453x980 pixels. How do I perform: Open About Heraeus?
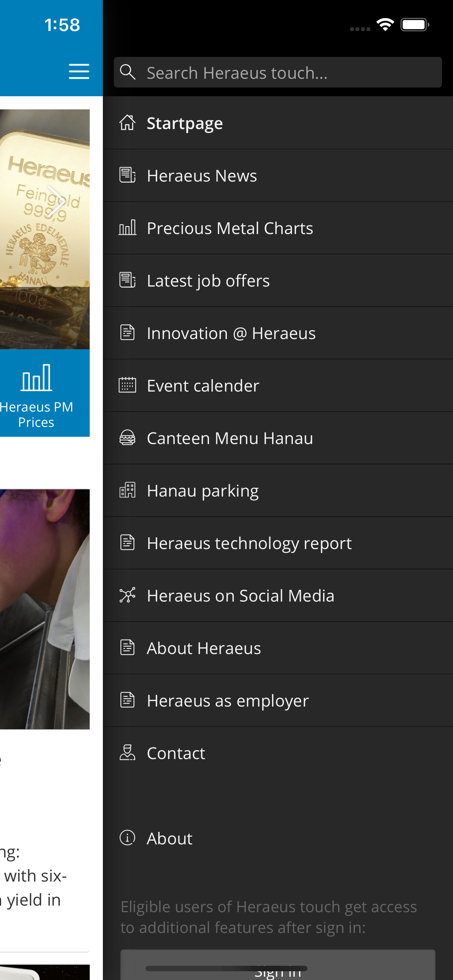[278, 648]
